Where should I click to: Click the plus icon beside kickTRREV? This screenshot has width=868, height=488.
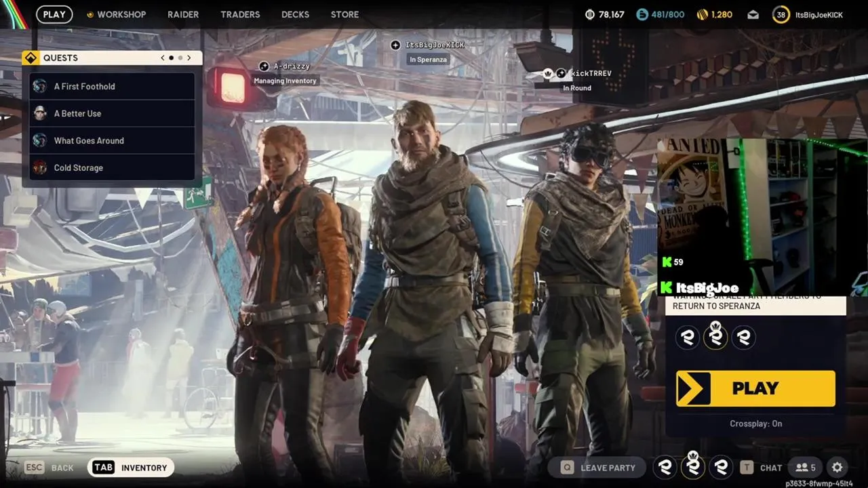click(x=561, y=73)
